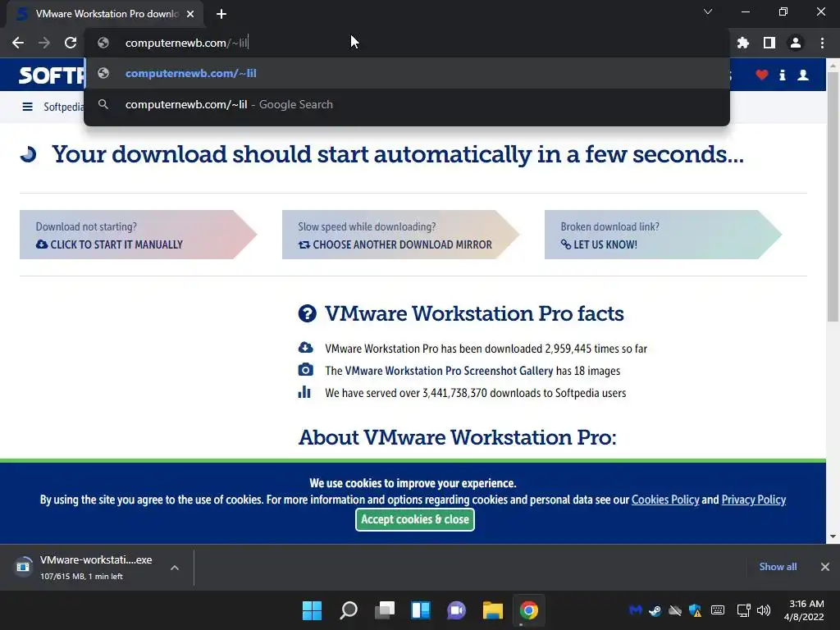This screenshot has width=840, height=630.
Task: Expand the download item options chevron
Action: tap(175, 568)
